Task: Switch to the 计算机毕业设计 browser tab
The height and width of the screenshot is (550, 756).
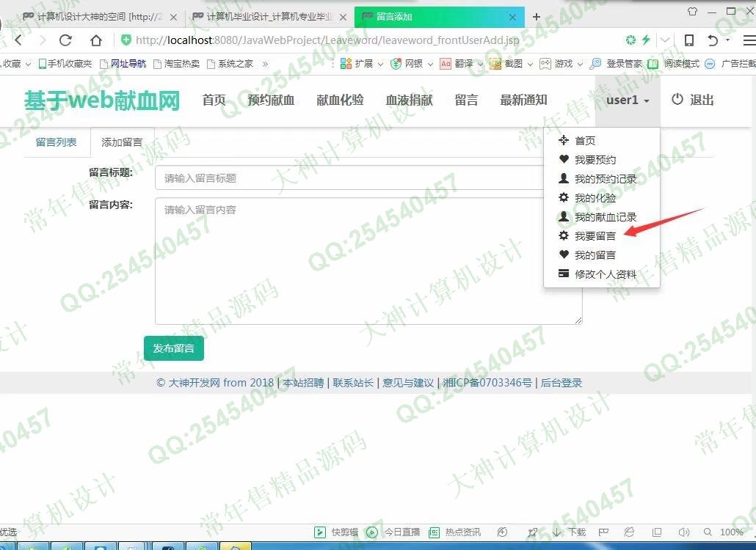Action: click(269, 17)
